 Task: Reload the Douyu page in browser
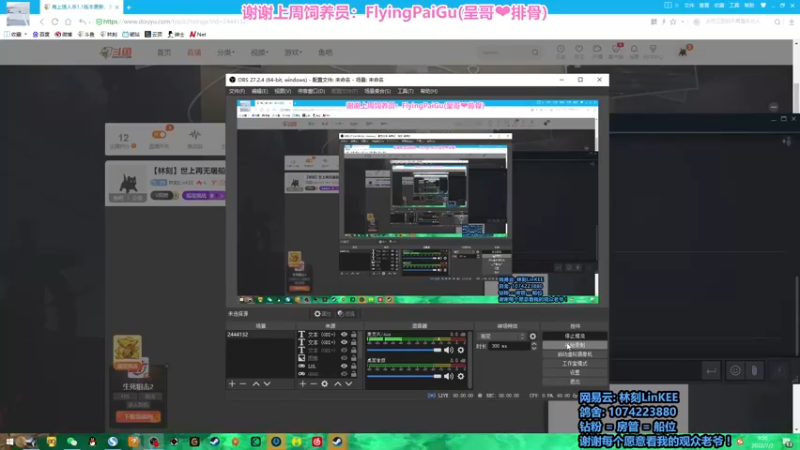click(55, 22)
